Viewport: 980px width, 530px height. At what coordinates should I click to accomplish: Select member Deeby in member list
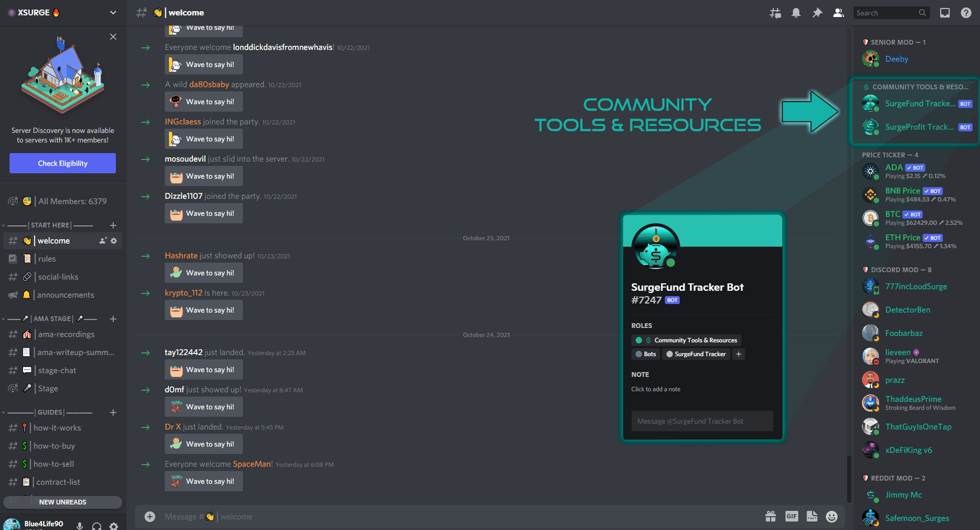916,59
